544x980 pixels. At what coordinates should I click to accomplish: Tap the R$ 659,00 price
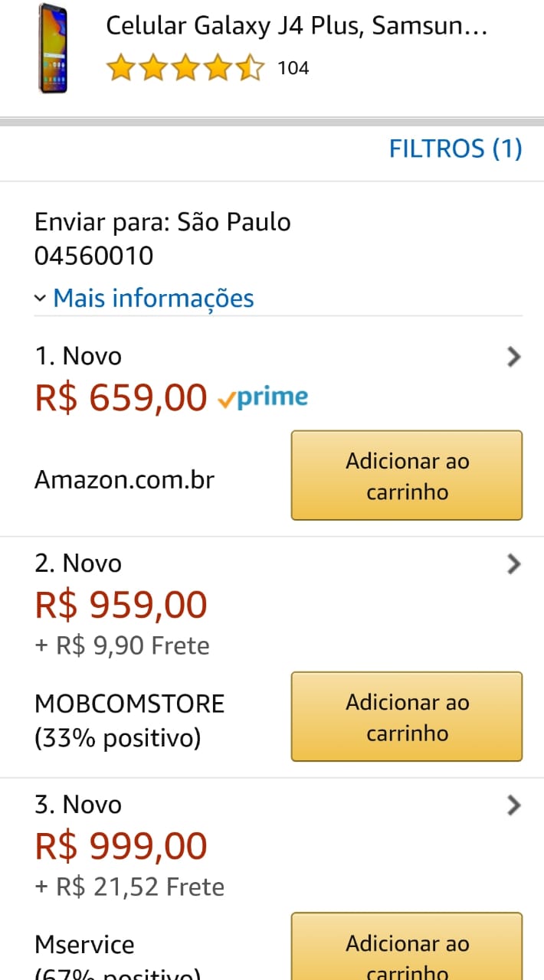point(121,397)
